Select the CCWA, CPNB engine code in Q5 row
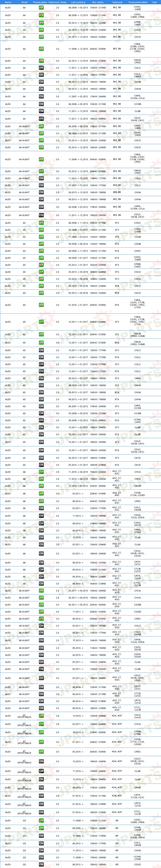This screenshot has height=868, width=161. (138, 857)
